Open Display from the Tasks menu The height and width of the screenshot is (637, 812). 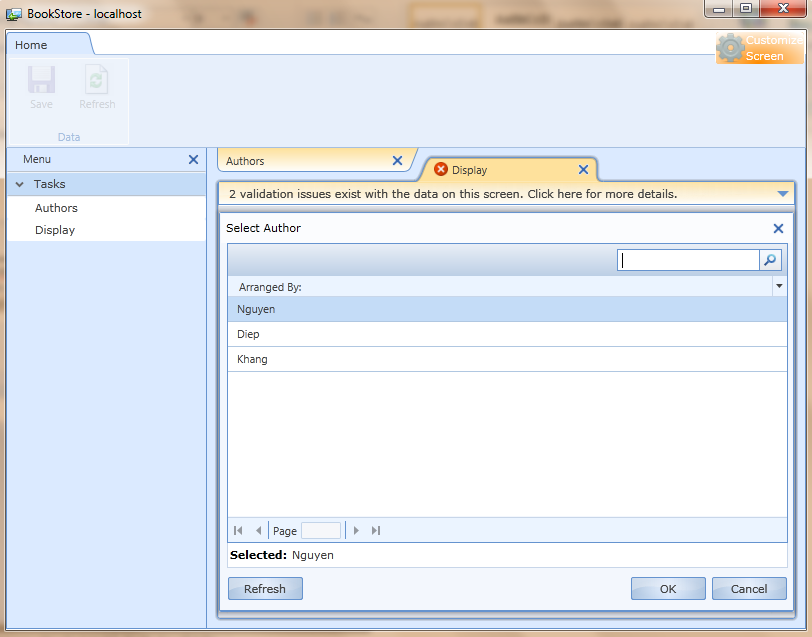pos(55,230)
